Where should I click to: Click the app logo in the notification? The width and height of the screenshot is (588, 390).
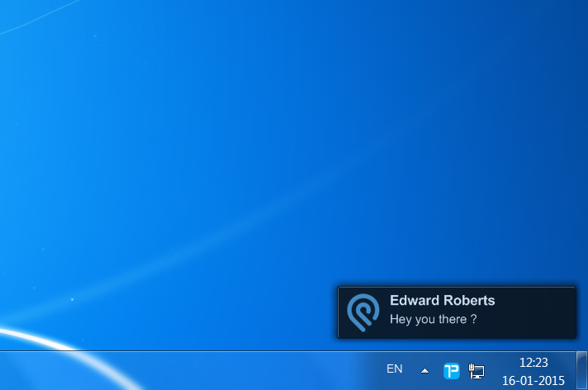click(x=363, y=312)
